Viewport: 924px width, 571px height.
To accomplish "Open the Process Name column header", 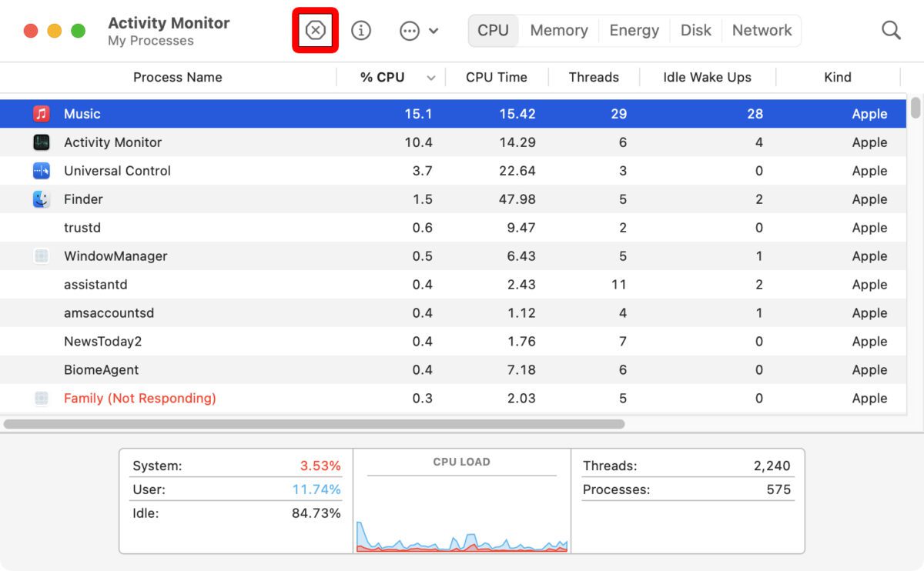I will tap(177, 77).
